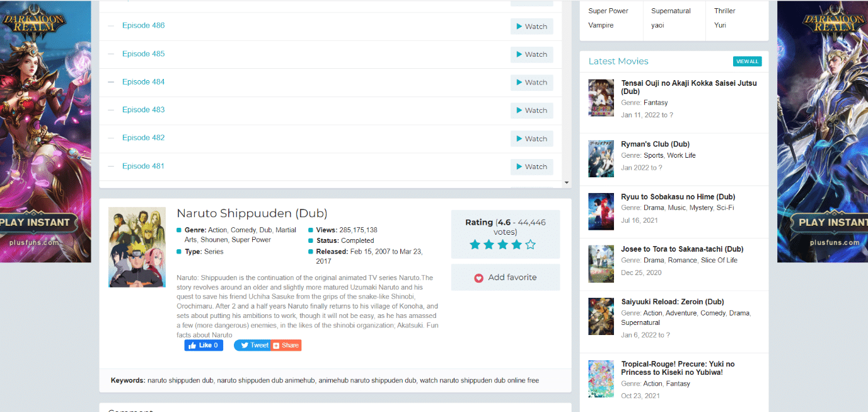
Task: Select the Supernatural genre tag at top
Action: click(x=671, y=11)
